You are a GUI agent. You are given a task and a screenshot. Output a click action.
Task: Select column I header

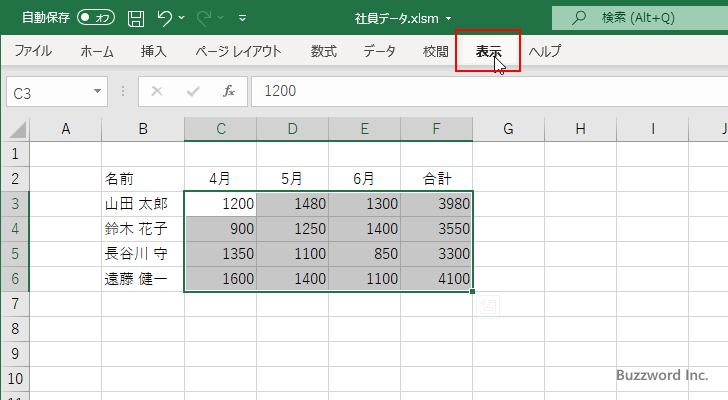(653, 129)
